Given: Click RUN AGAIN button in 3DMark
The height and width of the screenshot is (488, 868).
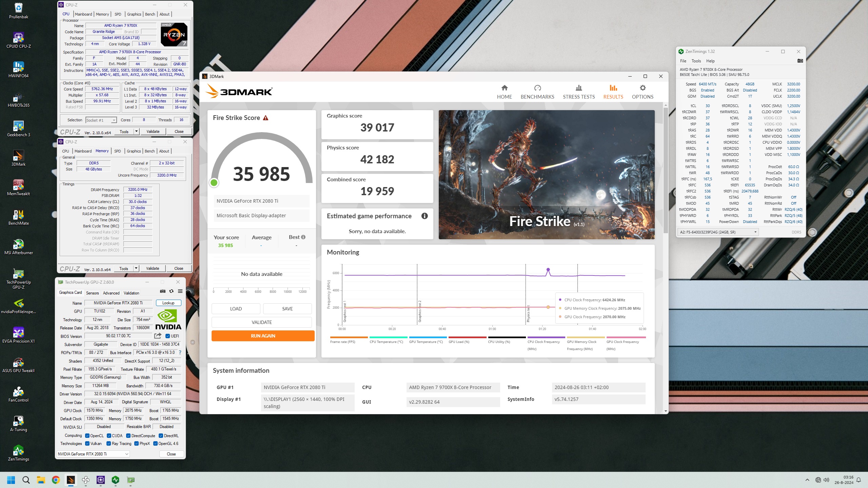Looking at the screenshot, I should (263, 336).
